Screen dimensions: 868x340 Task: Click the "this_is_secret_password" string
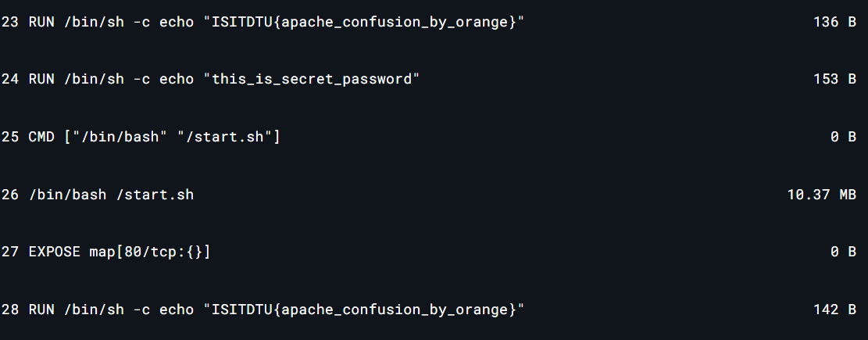pos(312,79)
